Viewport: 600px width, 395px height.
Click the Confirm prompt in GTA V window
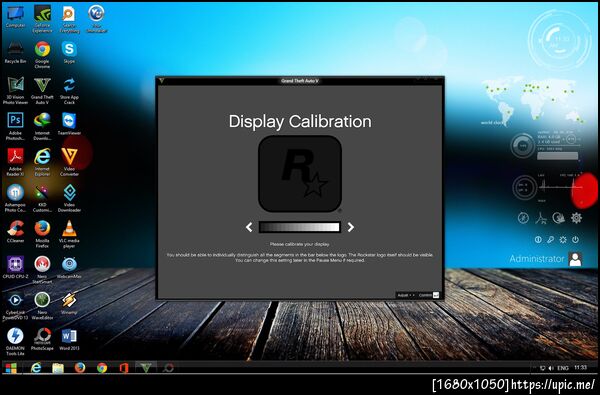click(429, 295)
